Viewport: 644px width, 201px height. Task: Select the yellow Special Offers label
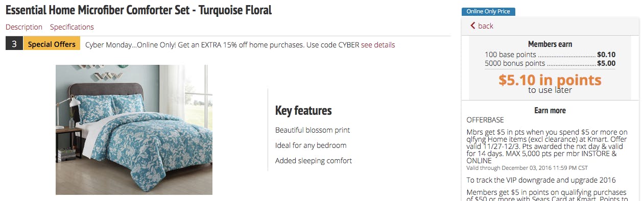(52, 44)
